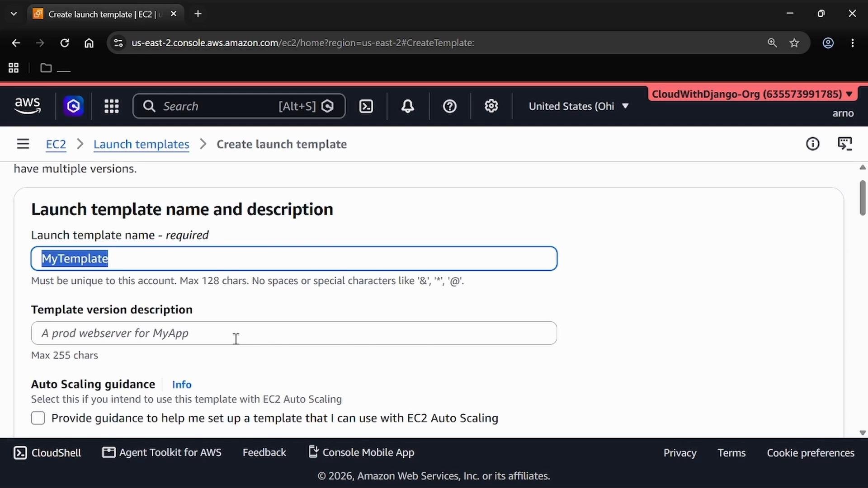The height and width of the screenshot is (488, 868).
Task: Click the Feedback footer link
Action: click(264, 453)
